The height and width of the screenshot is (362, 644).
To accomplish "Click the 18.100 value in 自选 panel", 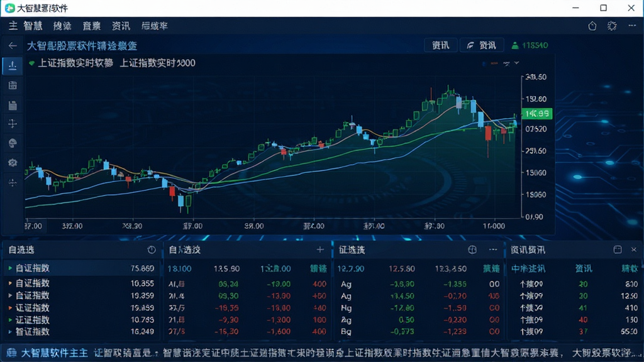I will pyautogui.click(x=179, y=269).
